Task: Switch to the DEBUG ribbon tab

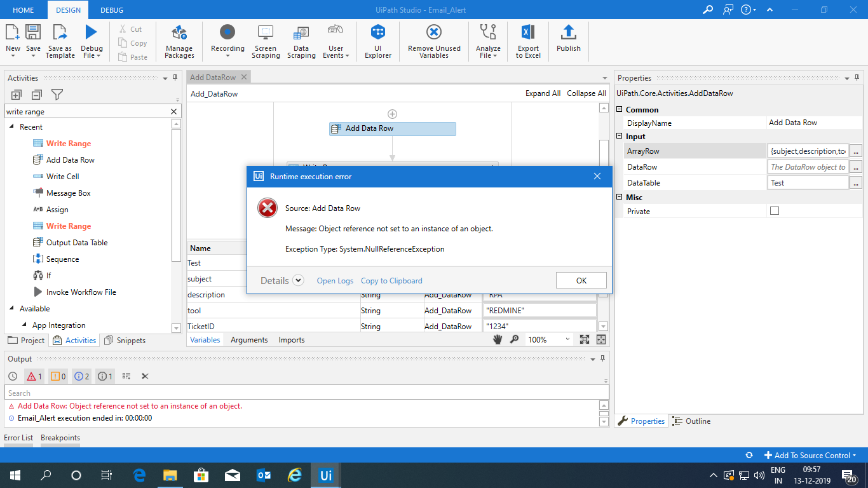Action: [112, 10]
